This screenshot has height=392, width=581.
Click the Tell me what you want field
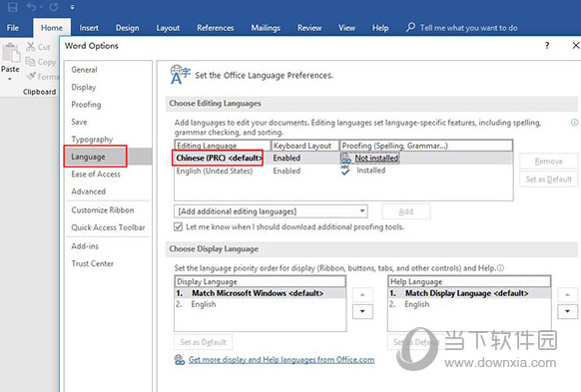[x=469, y=28]
